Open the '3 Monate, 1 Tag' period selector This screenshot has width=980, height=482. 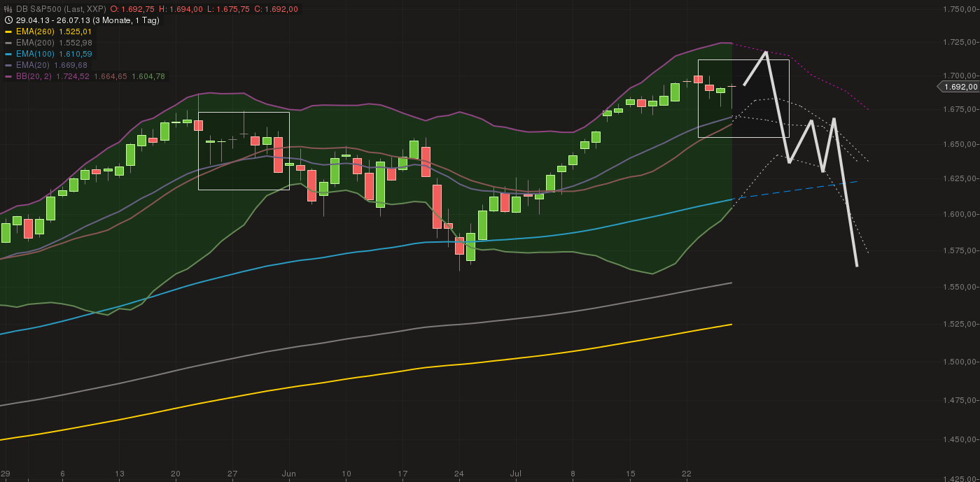coord(126,20)
